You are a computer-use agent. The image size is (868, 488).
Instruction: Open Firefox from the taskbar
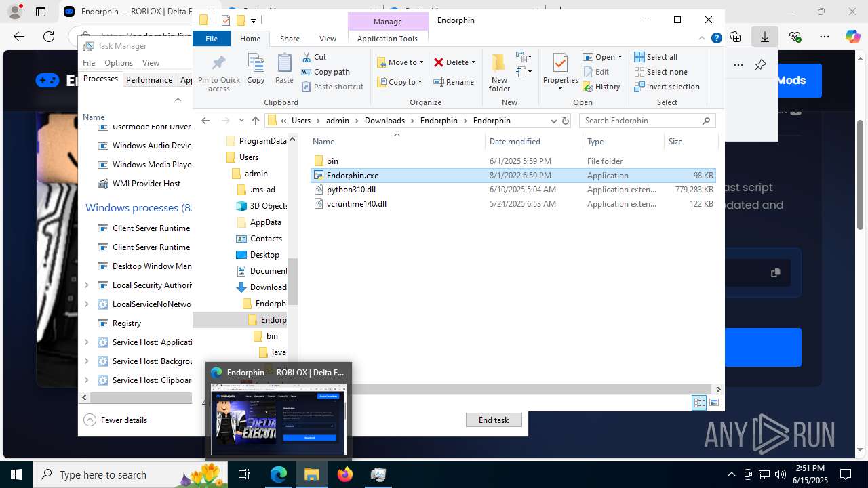tap(345, 474)
